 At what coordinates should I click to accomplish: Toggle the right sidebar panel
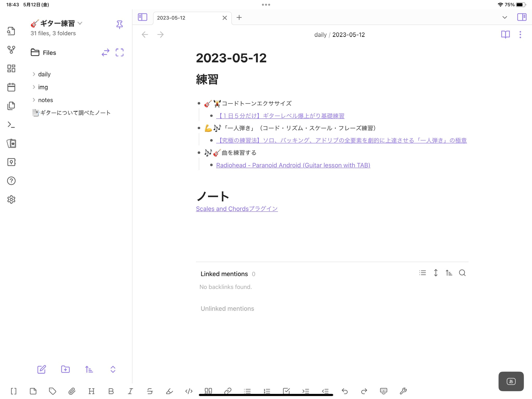point(522,17)
